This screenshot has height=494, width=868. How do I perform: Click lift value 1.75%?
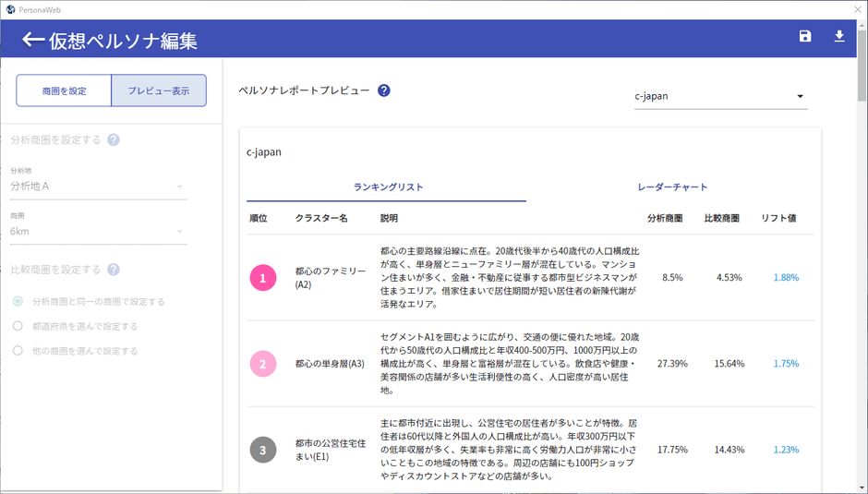pyautogui.click(x=786, y=364)
